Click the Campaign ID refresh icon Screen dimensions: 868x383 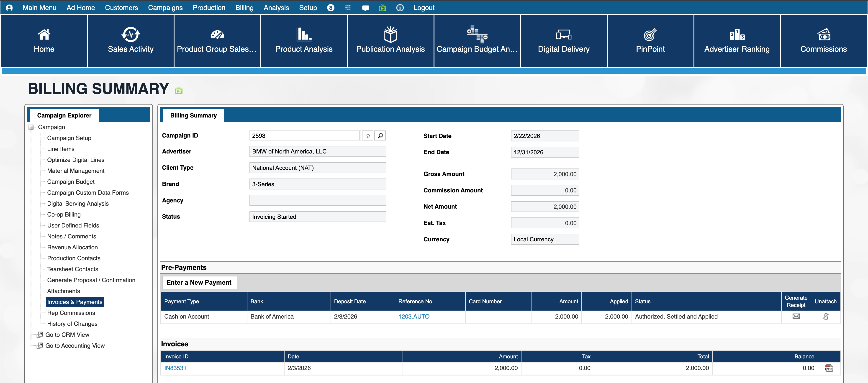tap(368, 136)
